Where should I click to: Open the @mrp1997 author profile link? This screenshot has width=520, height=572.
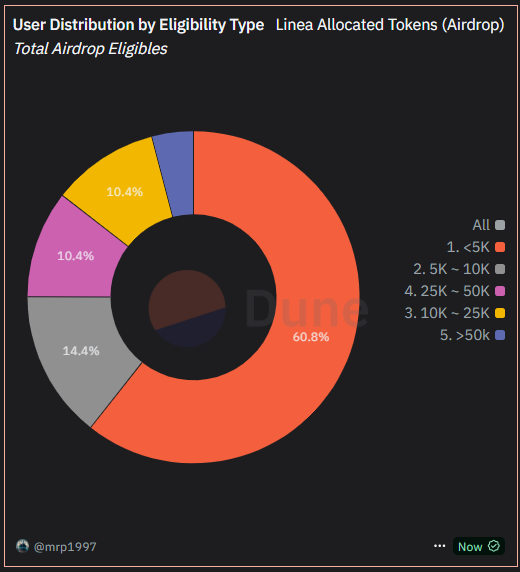coord(65,546)
